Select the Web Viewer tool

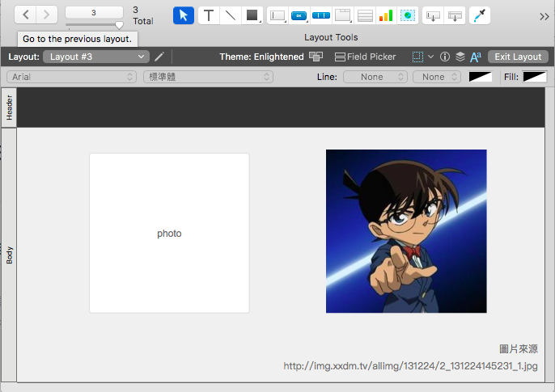pyautogui.click(x=408, y=15)
